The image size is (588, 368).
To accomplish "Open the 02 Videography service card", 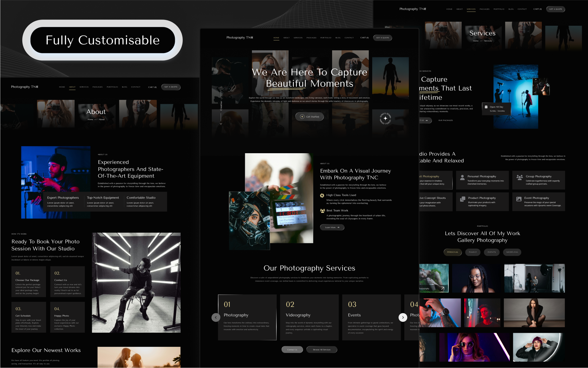I will pyautogui.click(x=309, y=317).
